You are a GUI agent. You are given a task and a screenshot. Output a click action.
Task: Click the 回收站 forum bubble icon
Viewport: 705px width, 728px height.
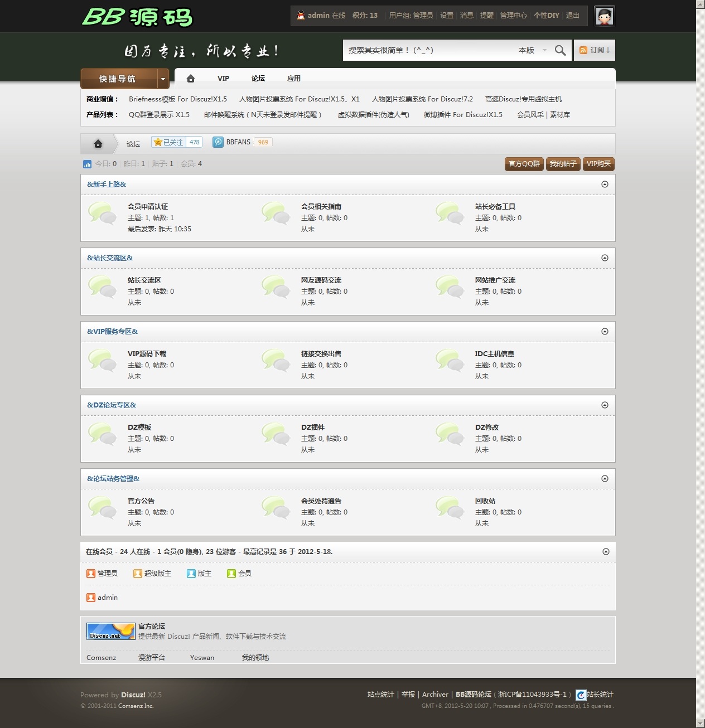pos(450,508)
